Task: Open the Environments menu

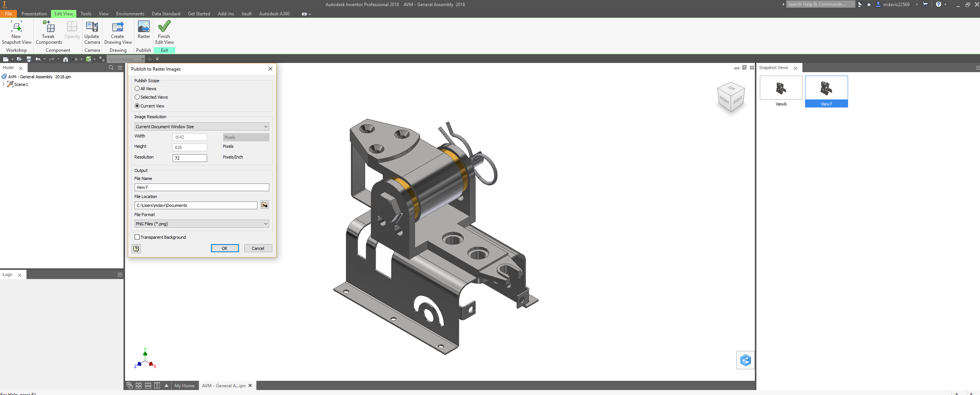Action: pos(130,13)
